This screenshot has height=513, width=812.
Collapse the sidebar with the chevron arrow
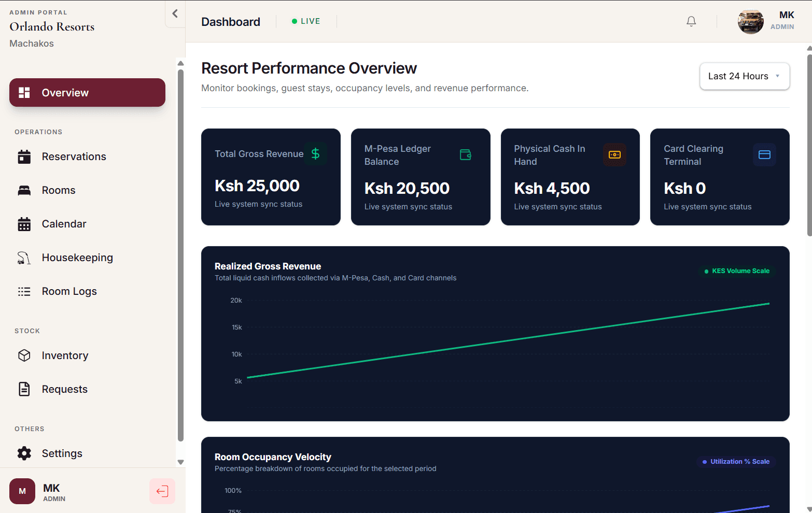(x=175, y=13)
